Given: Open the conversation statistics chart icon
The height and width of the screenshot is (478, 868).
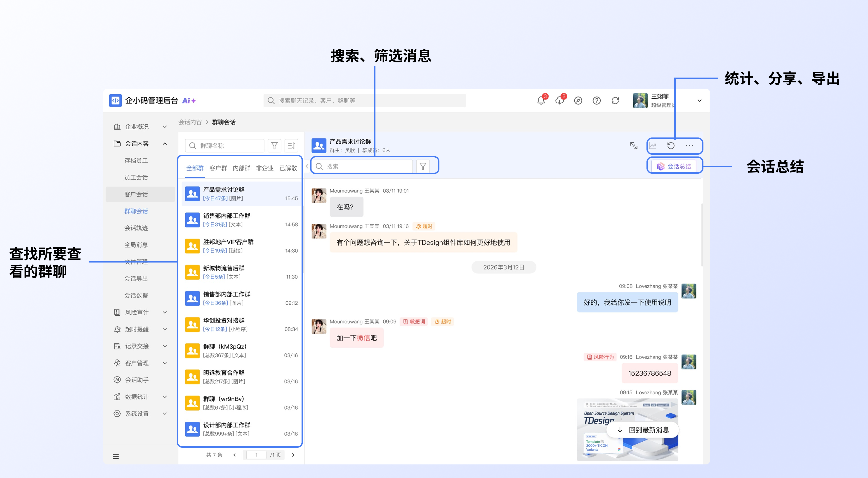Looking at the screenshot, I should click(652, 146).
